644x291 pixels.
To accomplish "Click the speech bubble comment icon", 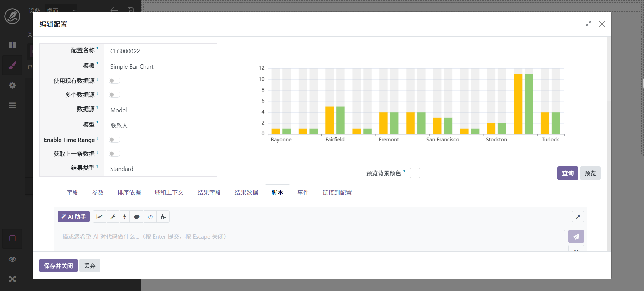I will (137, 217).
